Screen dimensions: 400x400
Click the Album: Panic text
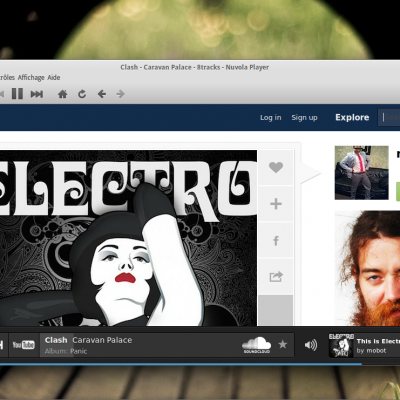pyautogui.click(x=66, y=351)
